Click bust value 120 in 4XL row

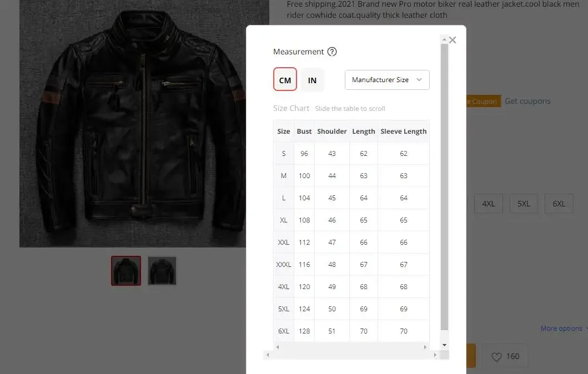[304, 287]
